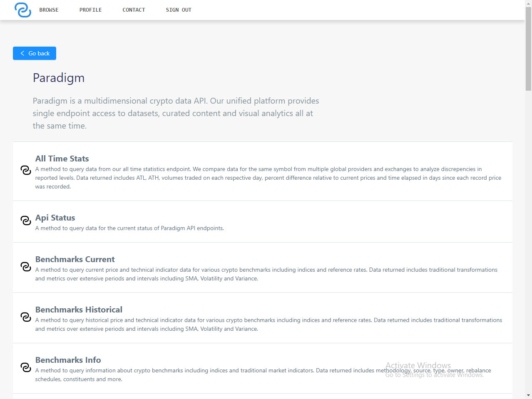
Task: Open the Benchmarks Current endpoint
Action: [75, 259]
